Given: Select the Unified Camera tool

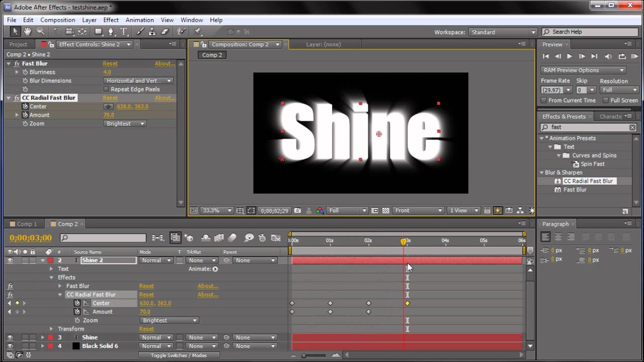Looking at the screenshot, I should (x=69, y=31).
